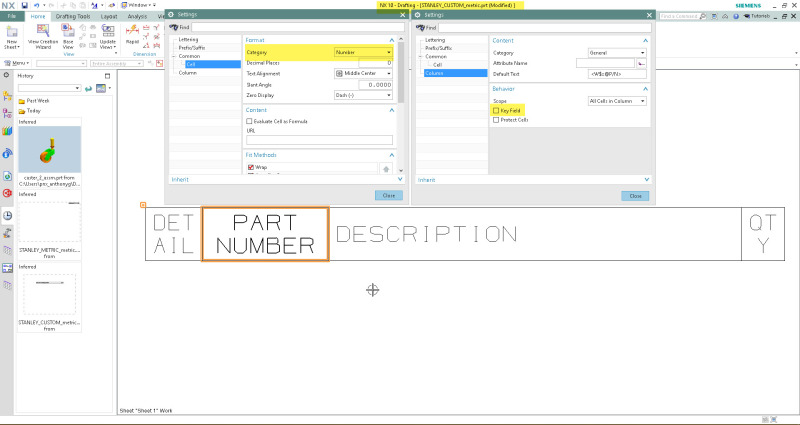The height and width of the screenshot is (425, 800).
Task: Click the URL input field
Action: click(x=319, y=140)
